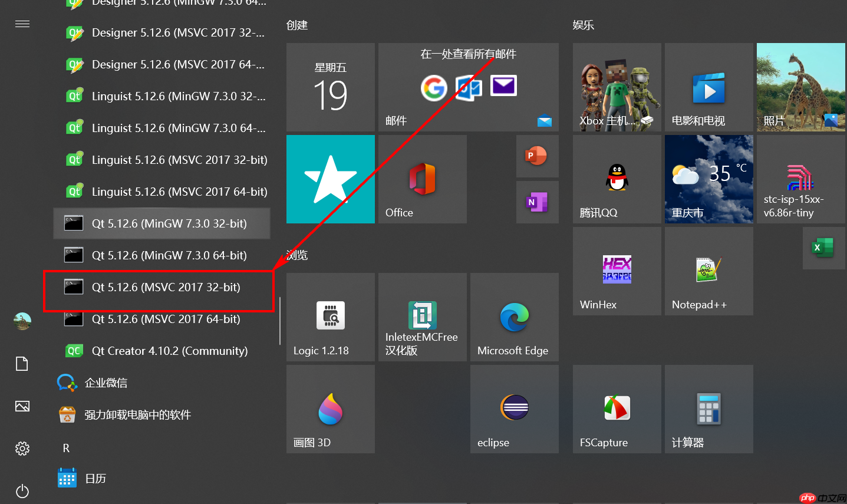
Task: Open Qt 5.12.6 (MinGW 7.3.0 64-bit) prompt
Action: 162,255
